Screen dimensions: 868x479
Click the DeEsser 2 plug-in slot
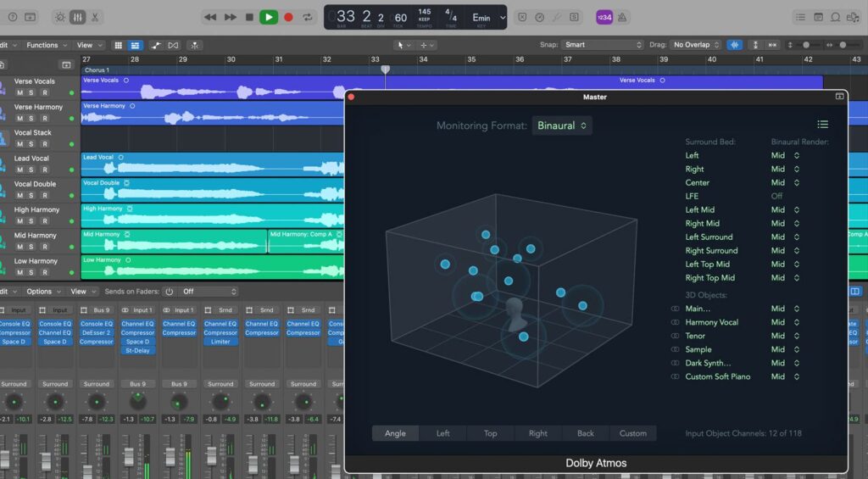97,333
